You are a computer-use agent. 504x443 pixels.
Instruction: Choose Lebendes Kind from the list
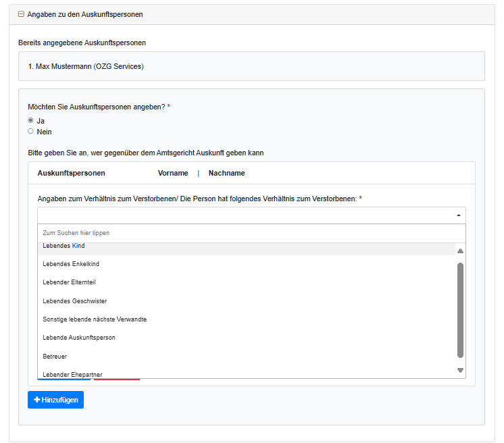(x=64, y=246)
